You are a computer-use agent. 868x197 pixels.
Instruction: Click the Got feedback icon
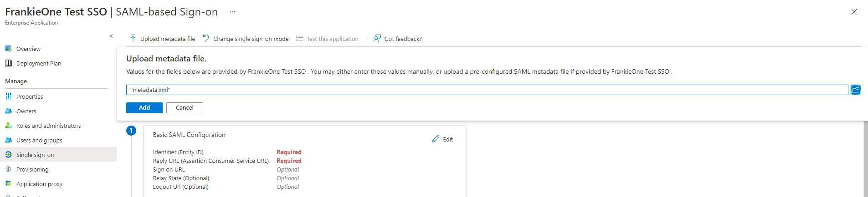click(x=377, y=39)
